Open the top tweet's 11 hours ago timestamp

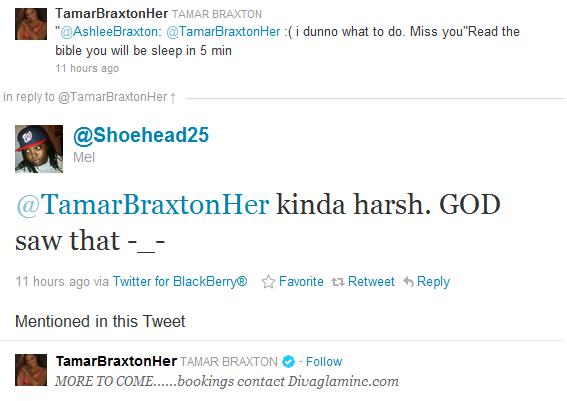87,68
